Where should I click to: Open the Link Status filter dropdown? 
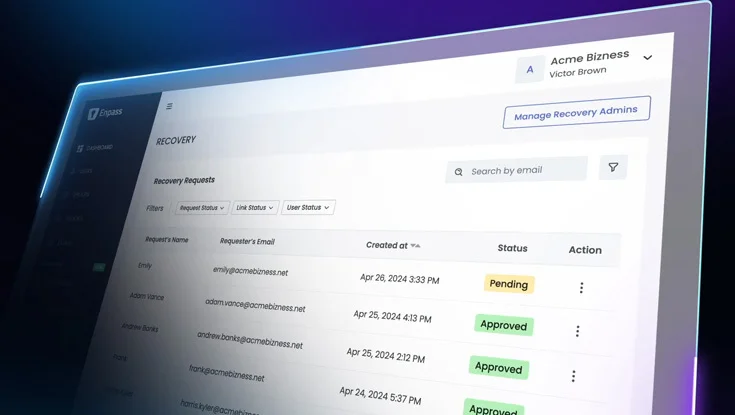[255, 207]
